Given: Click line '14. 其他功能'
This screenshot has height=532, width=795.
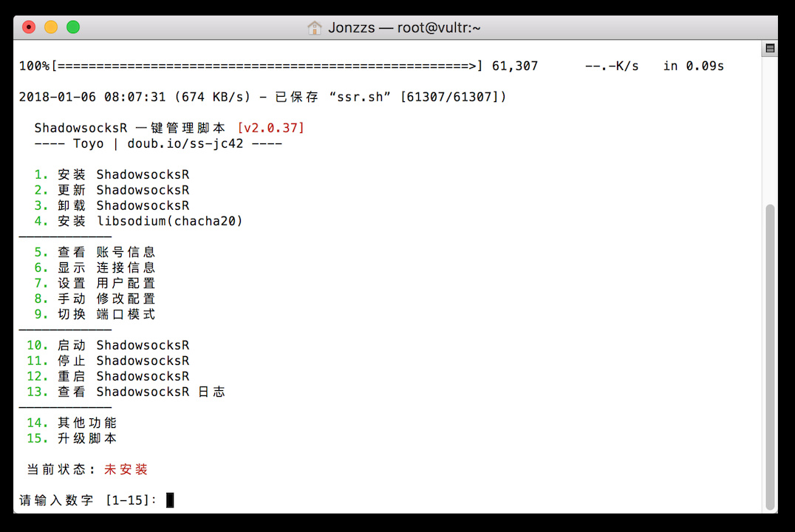Looking at the screenshot, I should coord(72,423).
